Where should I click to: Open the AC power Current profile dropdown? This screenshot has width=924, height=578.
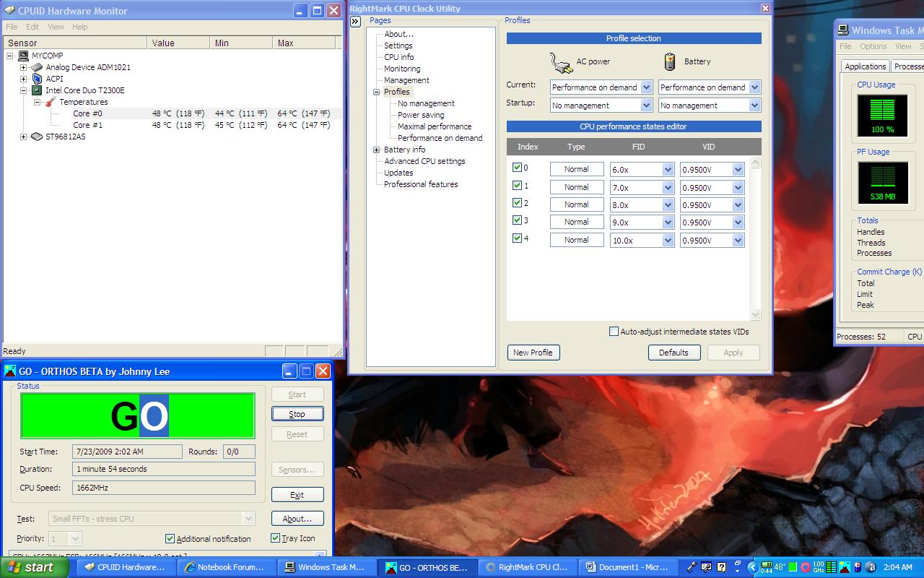pos(646,87)
